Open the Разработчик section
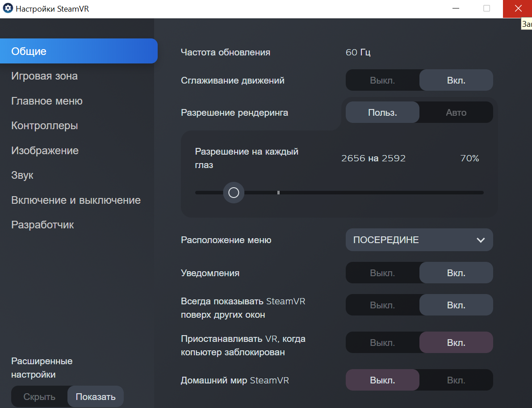This screenshot has width=532, height=408. (42, 225)
